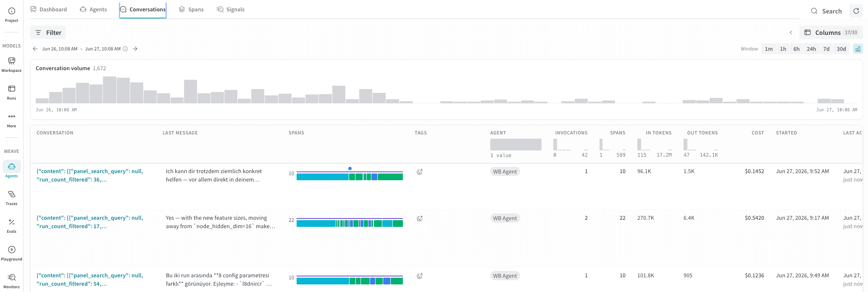This screenshot has height=292, width=868.
Task: Click last message 'Ich kann dir trotzdem'
Action: coord(214,175)
